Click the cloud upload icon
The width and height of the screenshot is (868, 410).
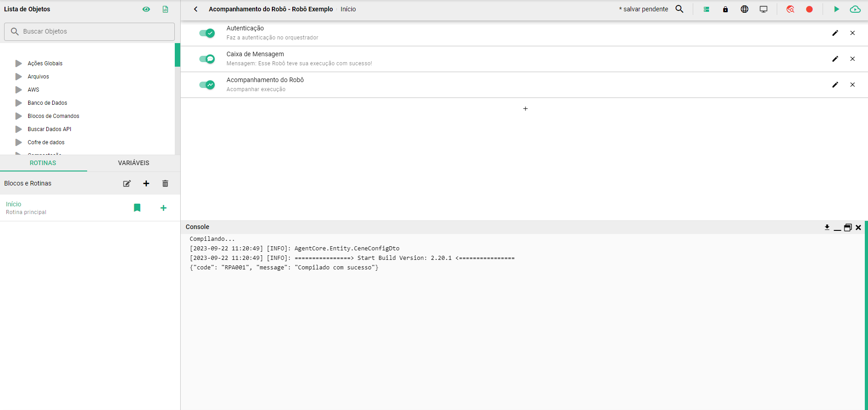point(855,9)
